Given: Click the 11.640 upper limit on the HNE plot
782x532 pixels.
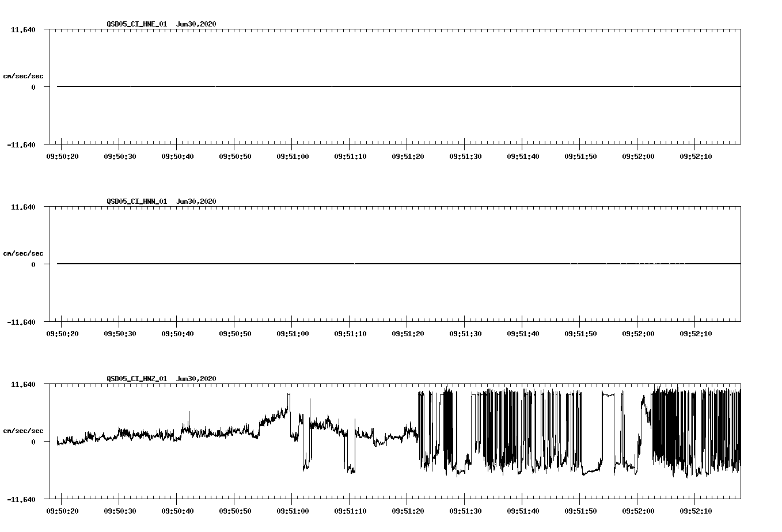Looking at the screenshot, I should click(23, 29).
